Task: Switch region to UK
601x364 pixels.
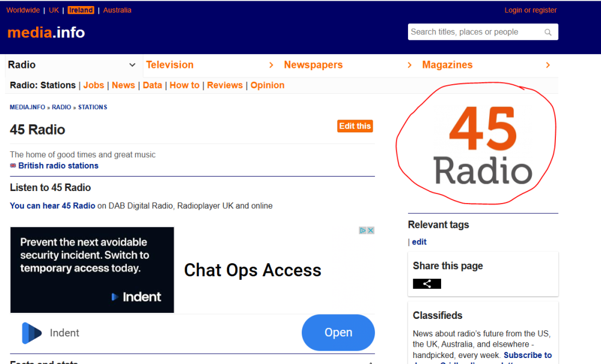Action: [53, 10]
